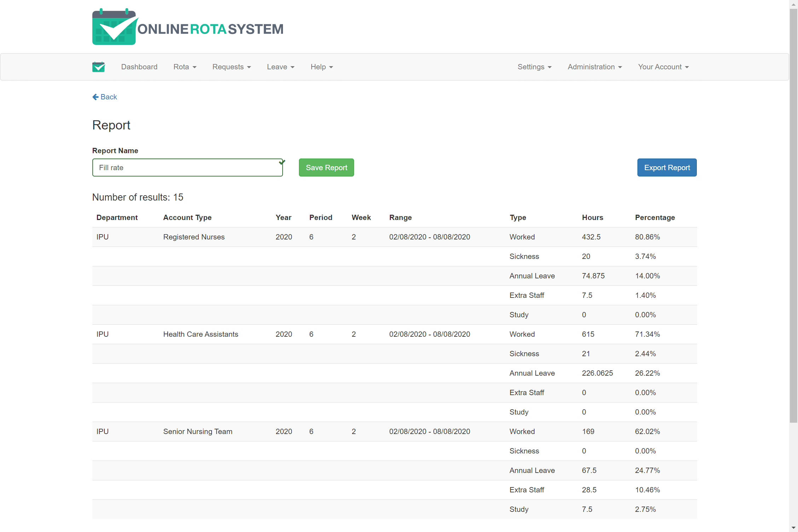Click the Period column header
Screen dimensions: 798x532
click(321, 218)
